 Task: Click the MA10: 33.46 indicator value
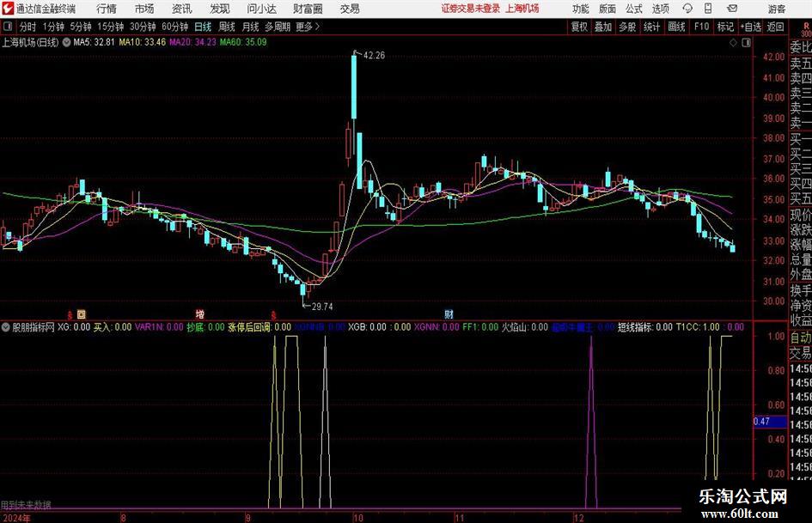(x=142, y=42)
